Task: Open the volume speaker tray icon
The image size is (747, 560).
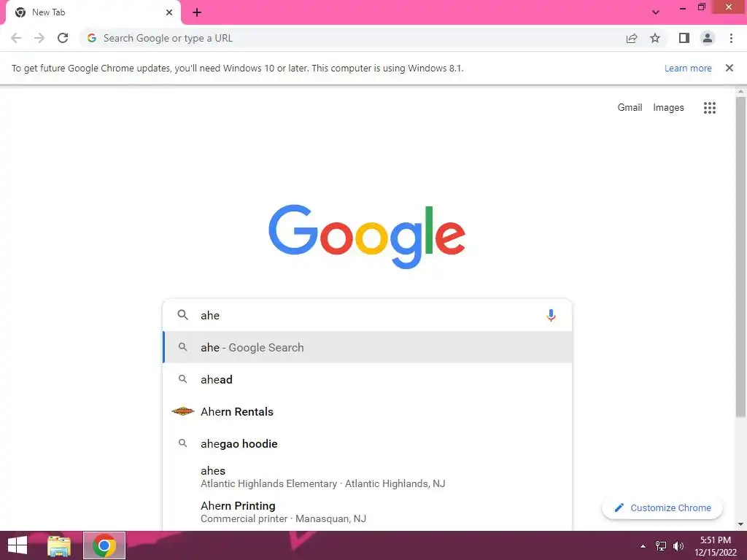Action: coord(678,546)
